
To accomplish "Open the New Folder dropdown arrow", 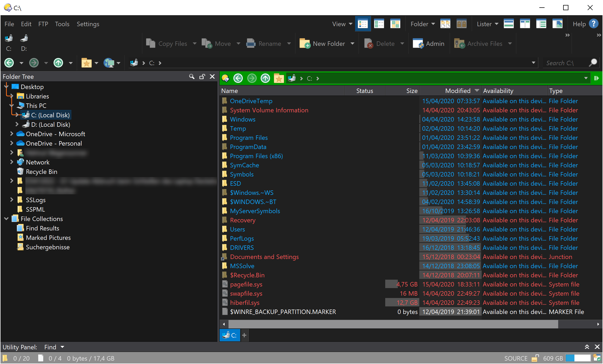I will (352, 44).
